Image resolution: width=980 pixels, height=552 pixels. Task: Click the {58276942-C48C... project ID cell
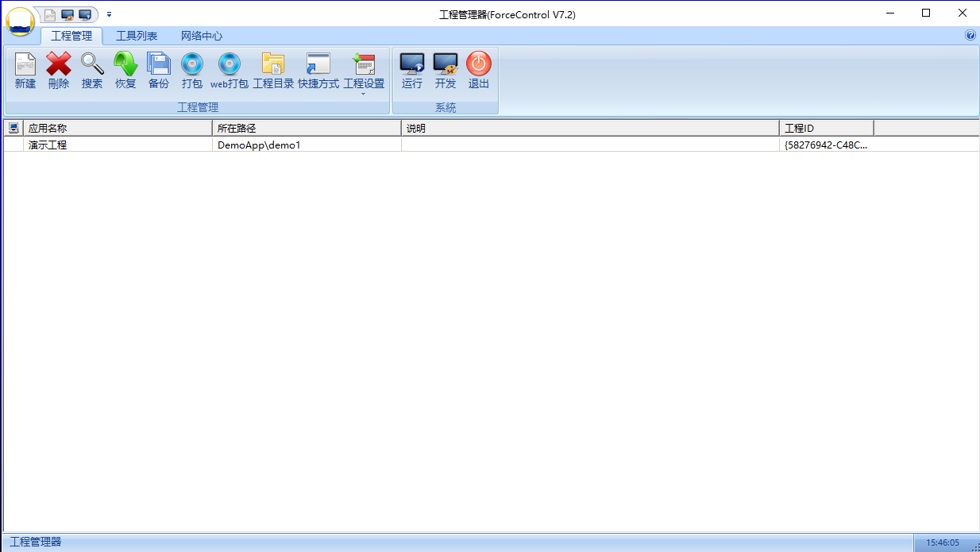coord(827,145)
